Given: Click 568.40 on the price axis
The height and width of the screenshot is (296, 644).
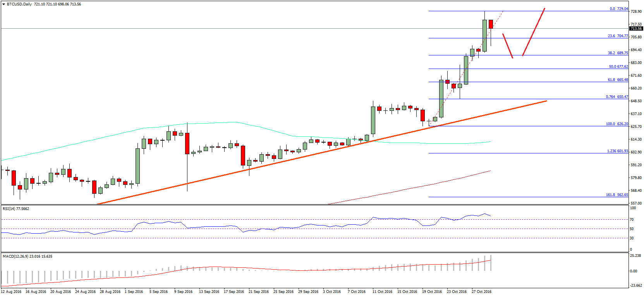Looking at the screenshot, I should (x=636, y=191).
